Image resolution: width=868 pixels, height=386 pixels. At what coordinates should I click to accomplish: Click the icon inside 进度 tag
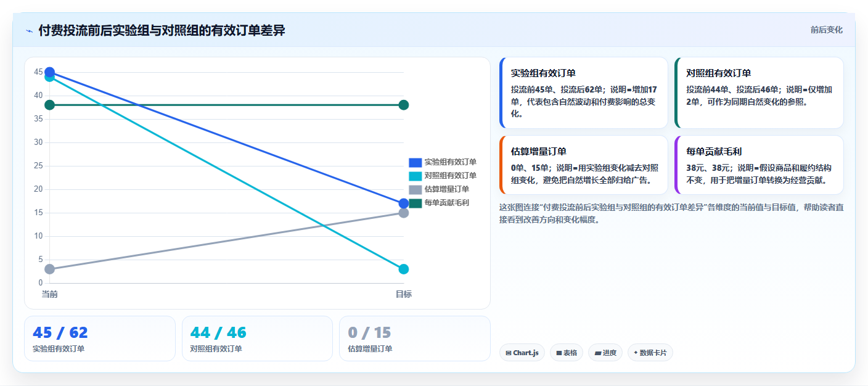coord(598,353)
